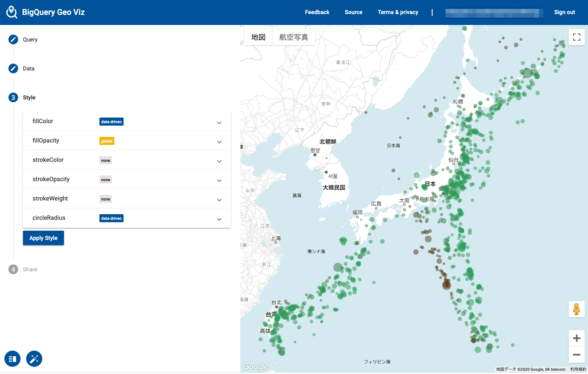Enter fullscreen mode on the map
The height and width of the screenshot is (374, 588).
(x=576, y=37)
